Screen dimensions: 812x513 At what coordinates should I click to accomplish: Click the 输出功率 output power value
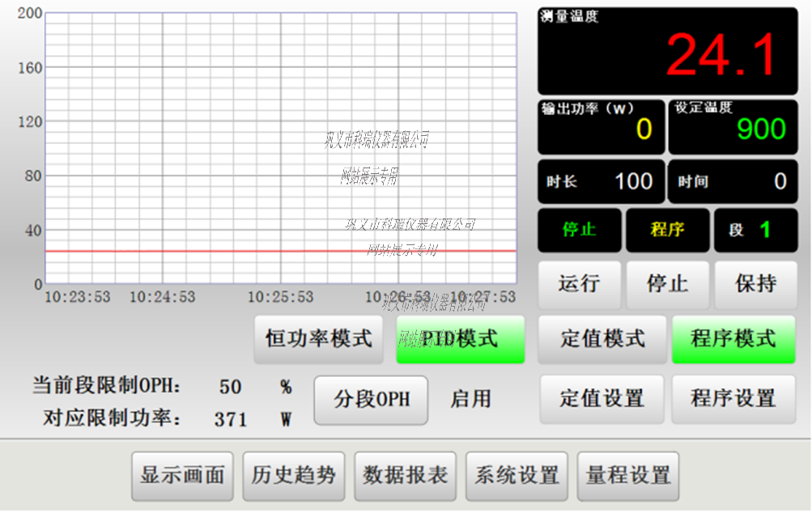(643, 129)
